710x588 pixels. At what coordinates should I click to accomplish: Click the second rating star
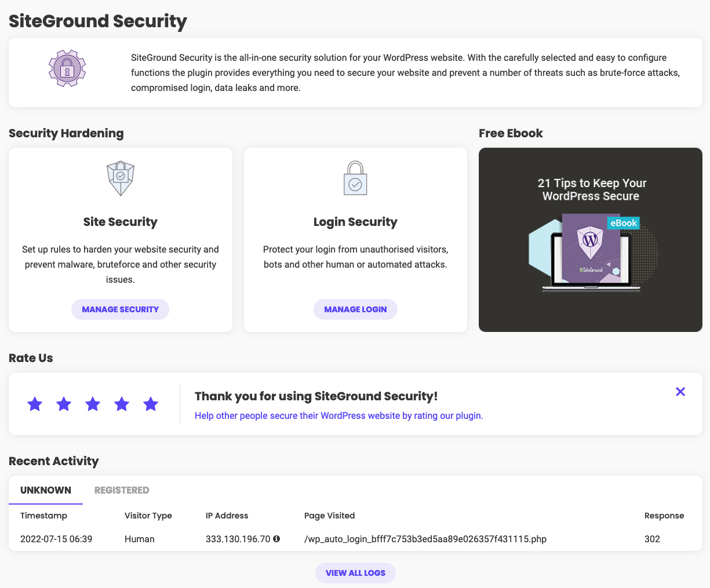tap(64, 404)
